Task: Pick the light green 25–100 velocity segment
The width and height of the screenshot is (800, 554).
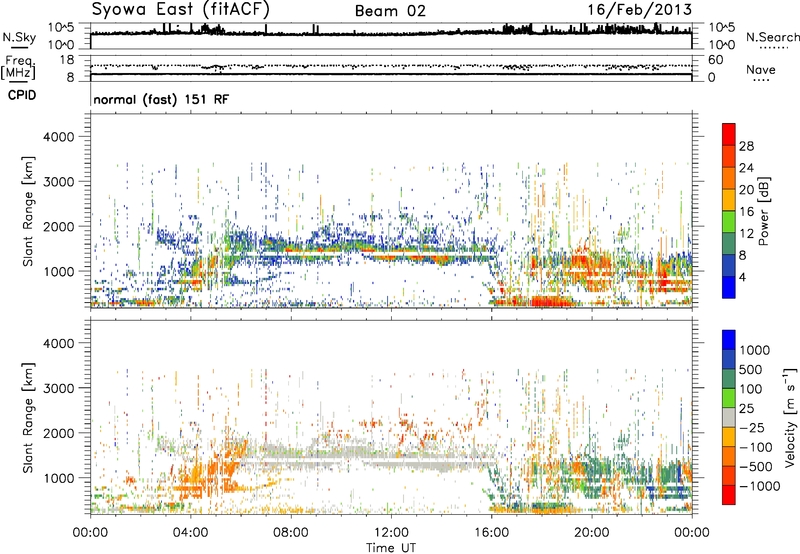Action: coord(729,399)
